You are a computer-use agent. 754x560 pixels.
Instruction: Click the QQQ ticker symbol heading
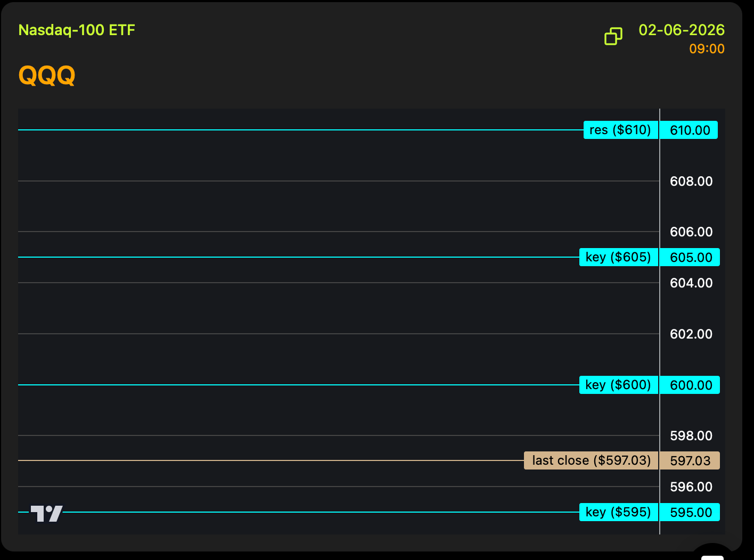(x=47, y=75)
